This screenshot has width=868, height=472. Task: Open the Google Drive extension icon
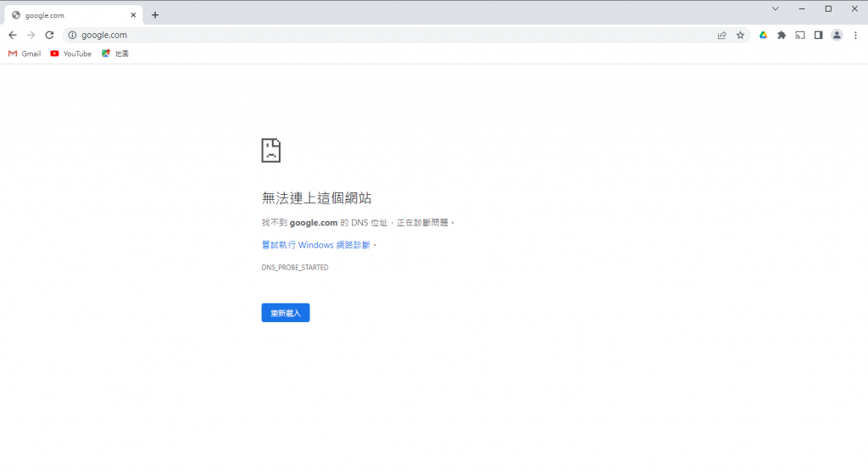point(763,35)
